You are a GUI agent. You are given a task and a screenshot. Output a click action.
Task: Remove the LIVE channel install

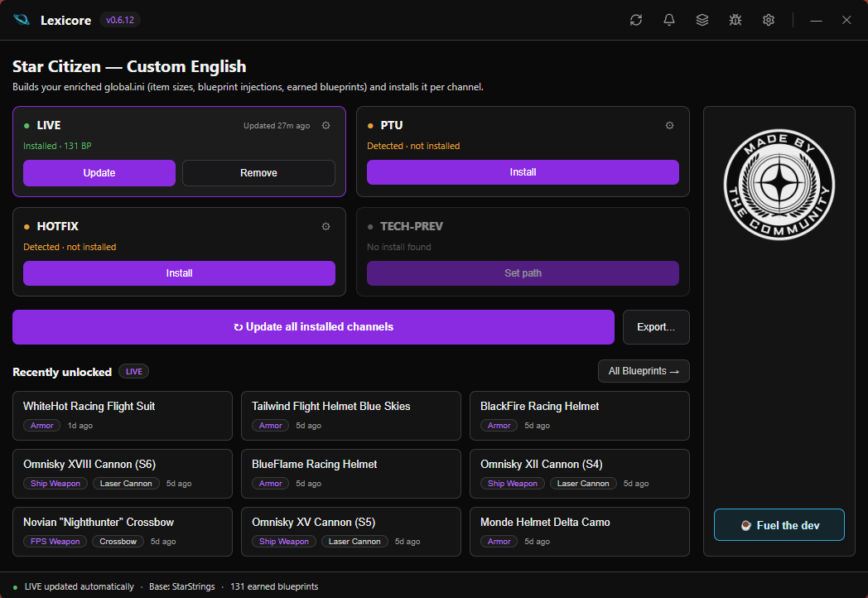click(258, 173)
